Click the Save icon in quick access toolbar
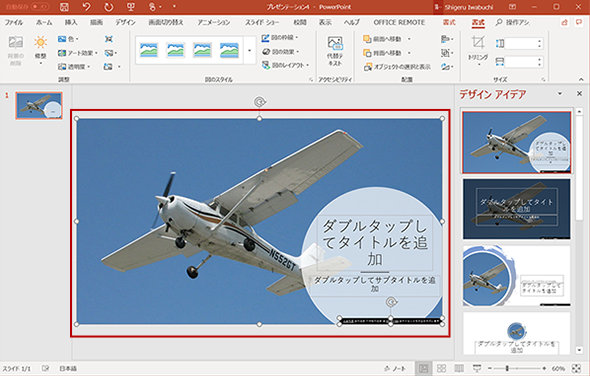This screenshot has height=376, width=590. point(64,7)
